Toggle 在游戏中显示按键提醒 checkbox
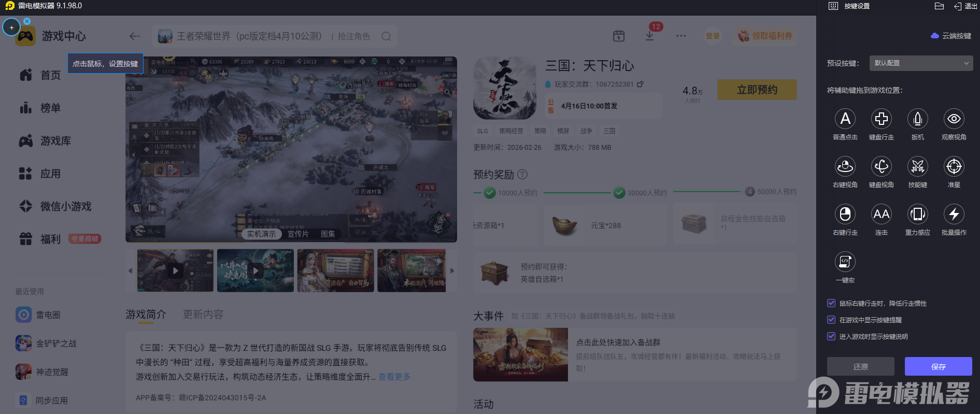This screenshot has width=980, height=414. [x=831, y=320]
